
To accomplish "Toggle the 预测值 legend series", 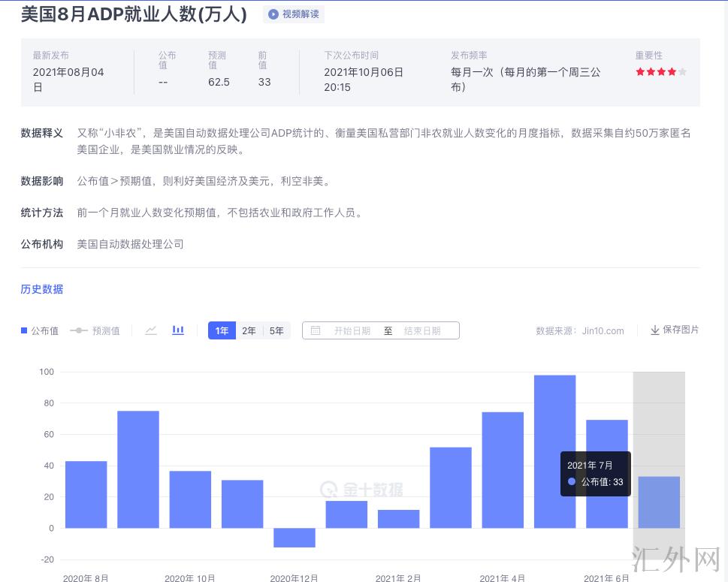I will (x=95, y=330).
